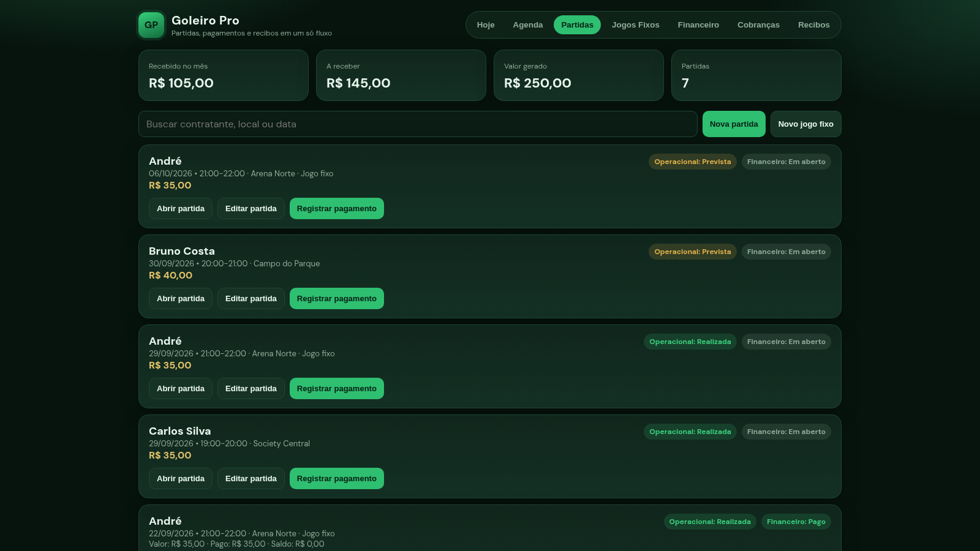Click Operacional: Prevista badge on André 06/10/2026

(693, 162)
